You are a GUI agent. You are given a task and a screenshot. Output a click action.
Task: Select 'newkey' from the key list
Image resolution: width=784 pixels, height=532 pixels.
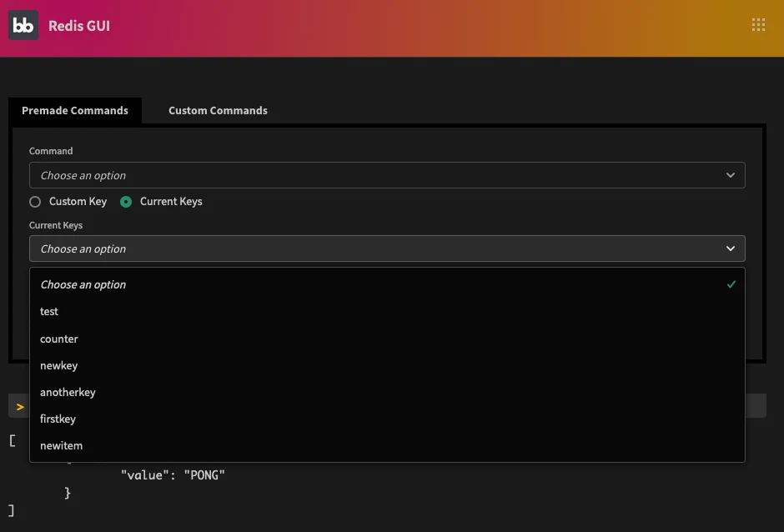pos(387,365)
